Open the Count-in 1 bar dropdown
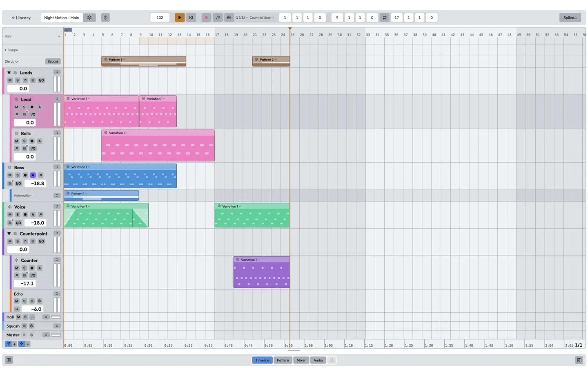This screenshot has height=368, width=588. click(x=262, y=18)
